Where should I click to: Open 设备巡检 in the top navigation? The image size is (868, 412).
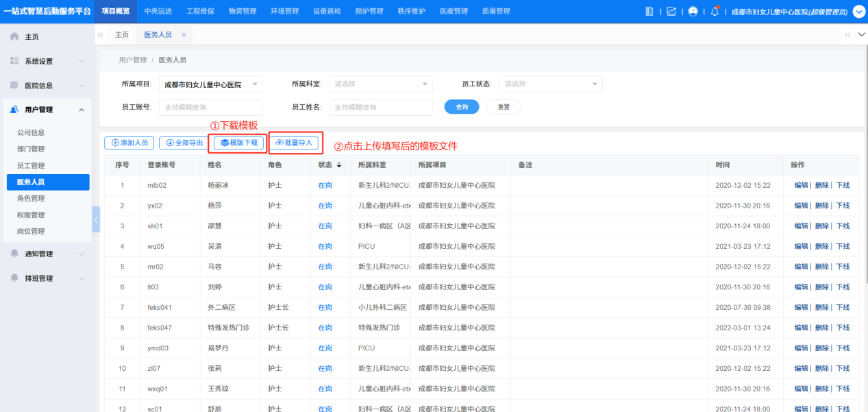pos(327,11)
